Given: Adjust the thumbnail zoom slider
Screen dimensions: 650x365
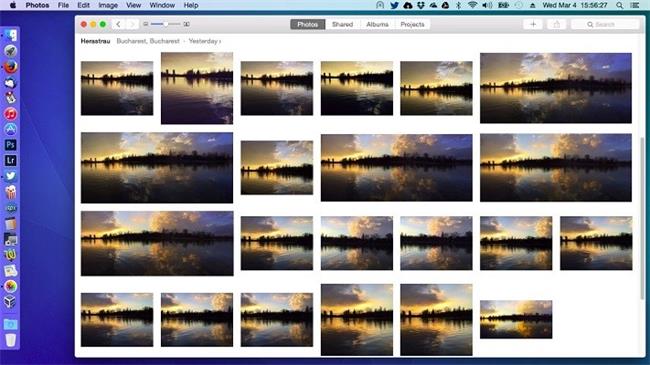Looking at the screenshot, I should (165, 24).
